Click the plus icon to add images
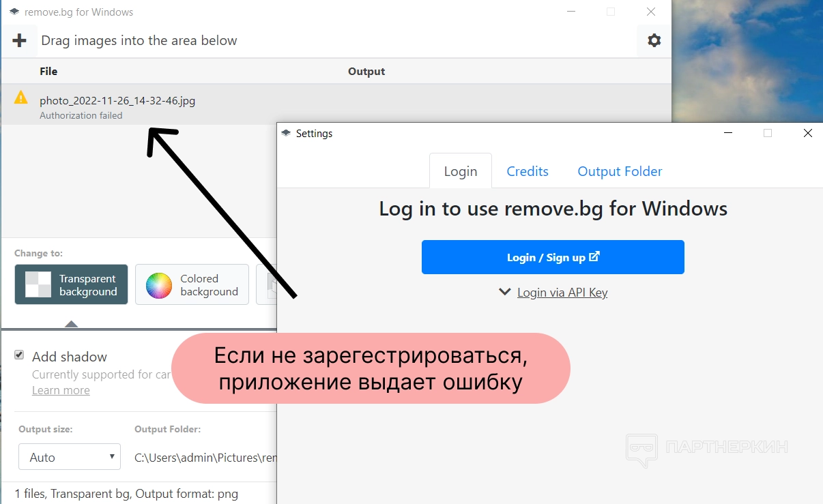823x504 pixels. tap(20, 40)
